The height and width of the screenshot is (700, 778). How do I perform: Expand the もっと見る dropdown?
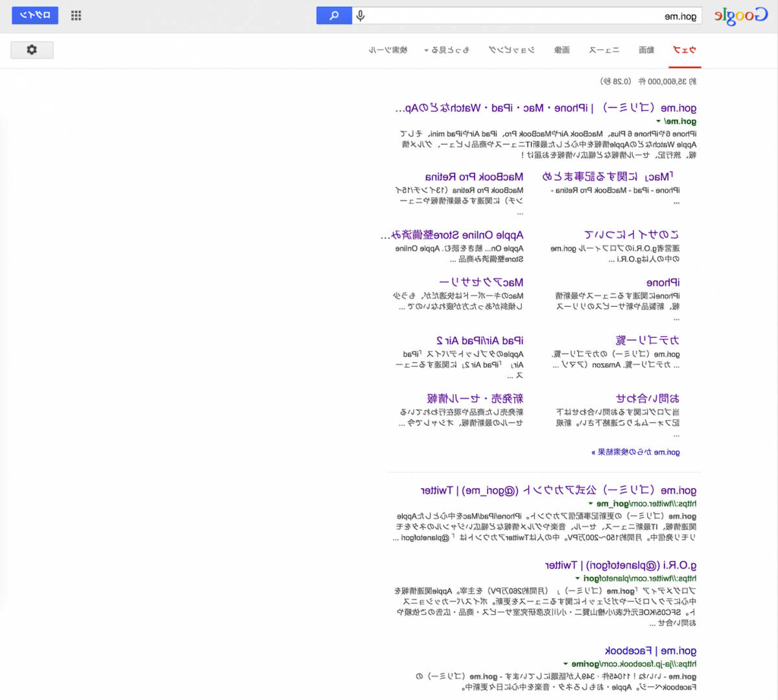[x=447, y=50]
